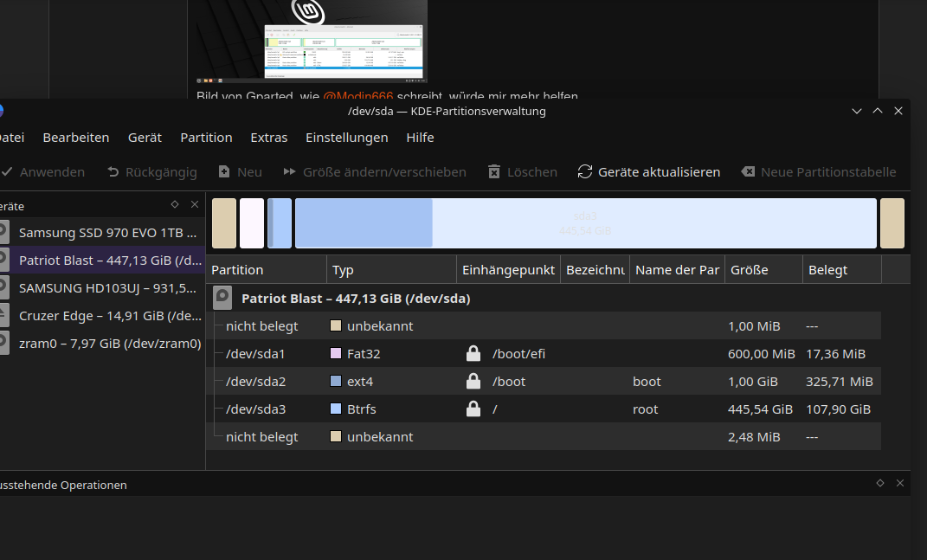Image resolution: width=927 pixels, height=560 pixels.
Task: Sort by the Einhängepunkt column header
Action: 508,270
